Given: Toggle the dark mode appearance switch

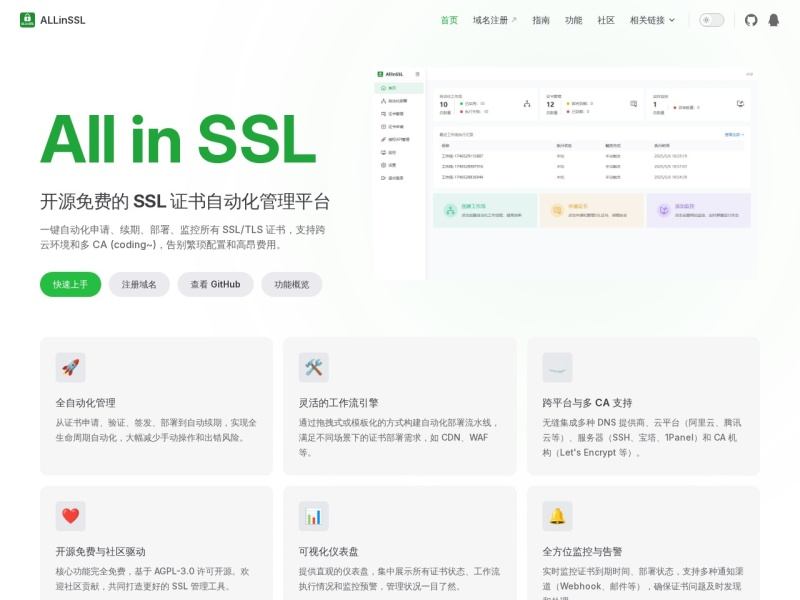Looking at the screenshot, I should pos(711,20).
